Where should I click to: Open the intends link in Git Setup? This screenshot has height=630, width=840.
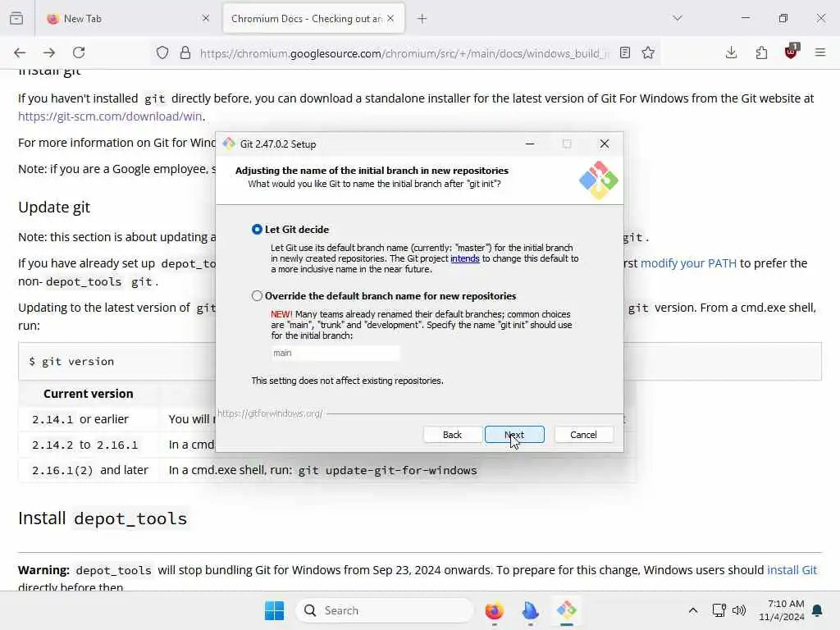[464, 258]
